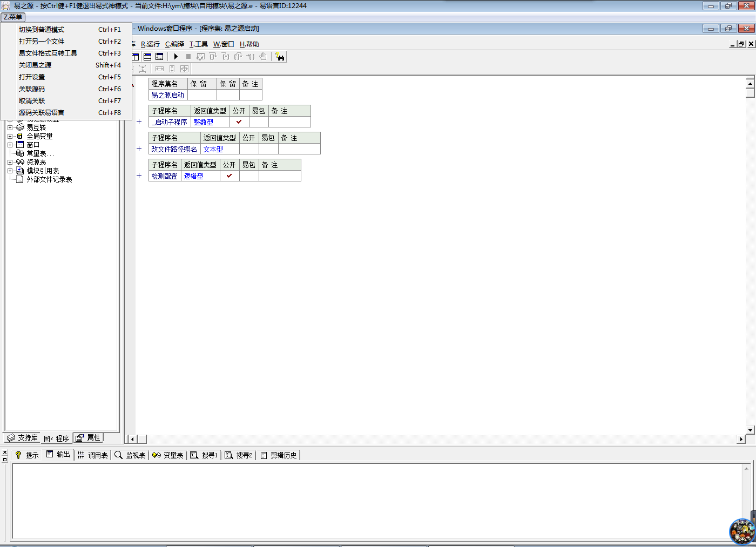
Task: Click the Run (play) toolbar icon
Action: tap(175, 56)
